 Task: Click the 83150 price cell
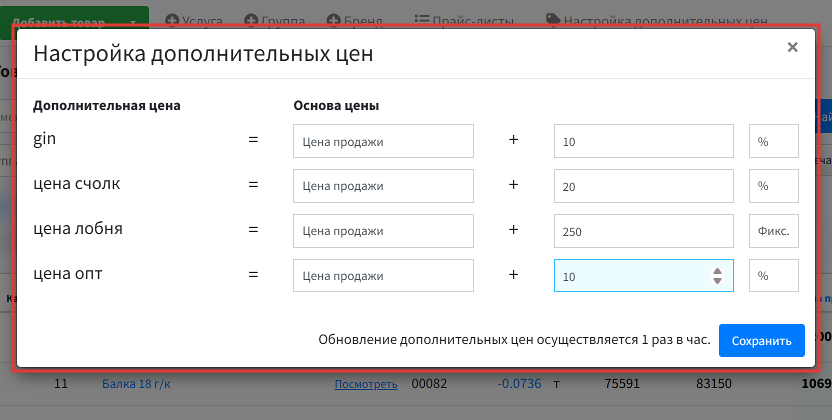tap(714, 383)
